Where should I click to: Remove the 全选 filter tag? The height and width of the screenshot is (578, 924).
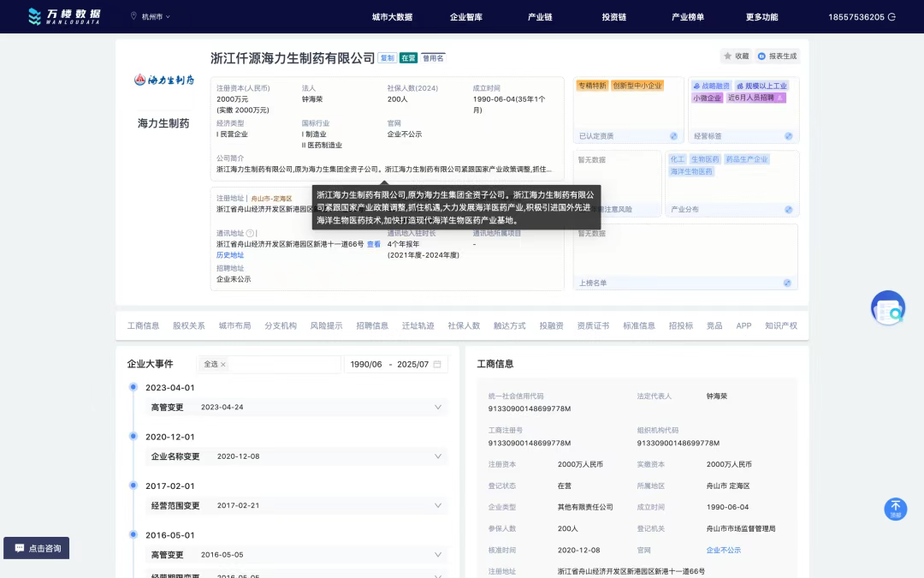[223, 365]
